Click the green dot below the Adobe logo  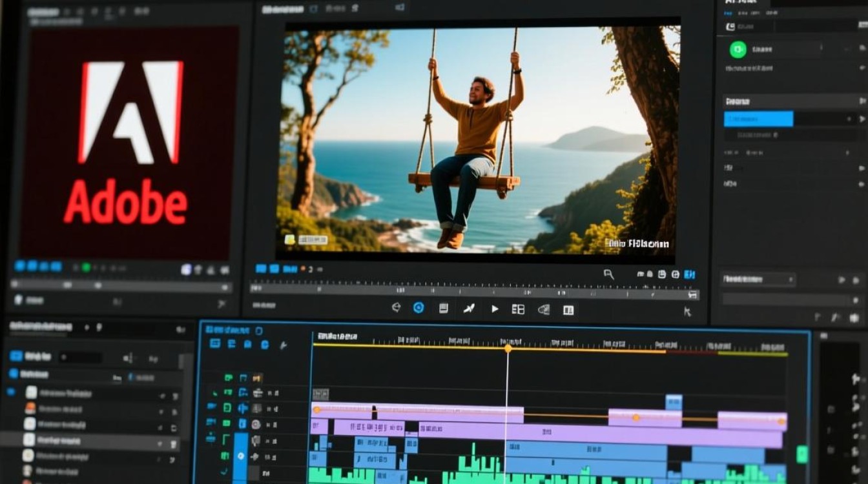(85, 267)
